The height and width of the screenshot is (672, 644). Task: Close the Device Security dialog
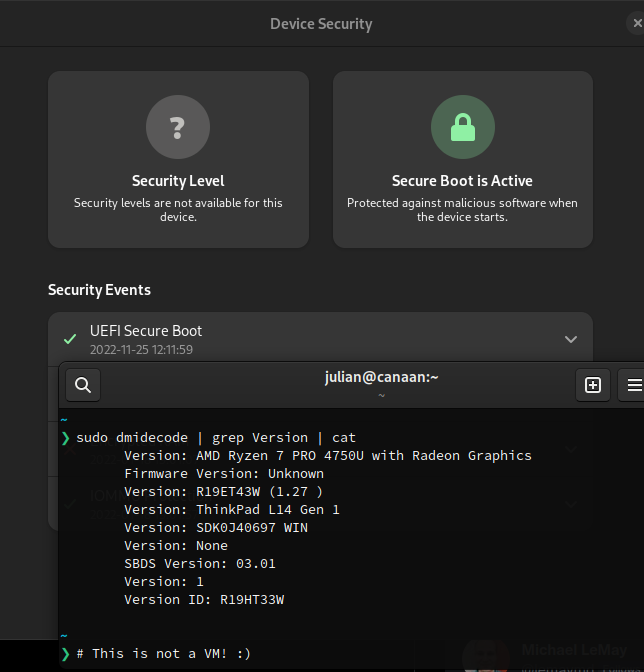click(x=637, y=23)
